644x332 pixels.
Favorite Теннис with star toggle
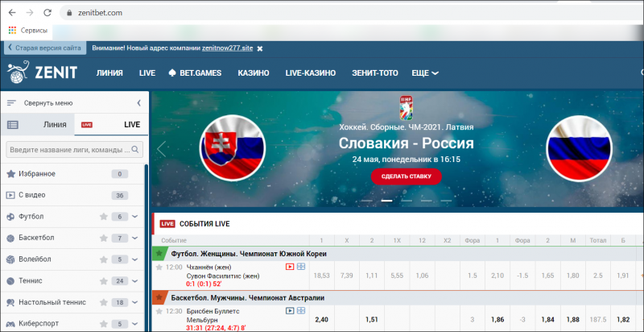[104, 281]
